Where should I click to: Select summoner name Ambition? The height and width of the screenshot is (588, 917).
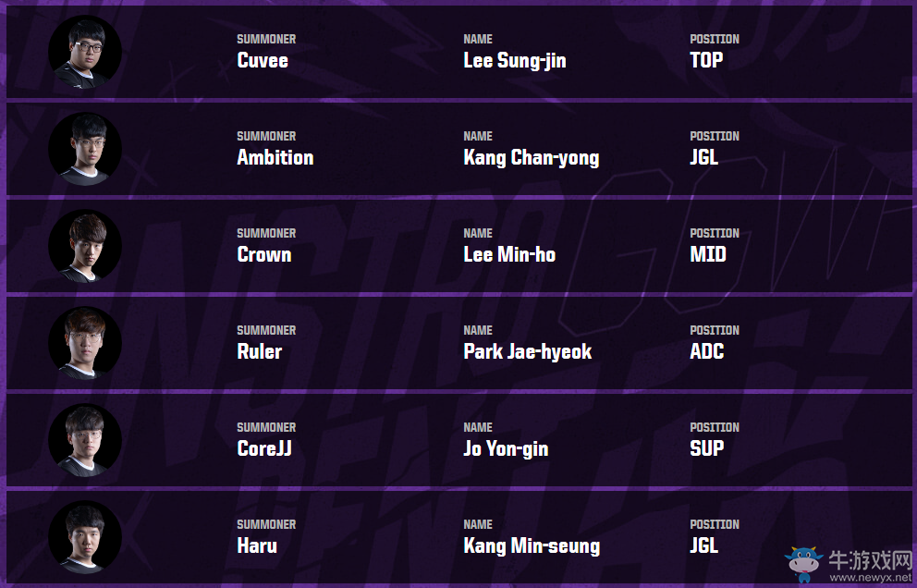point(275,158)
